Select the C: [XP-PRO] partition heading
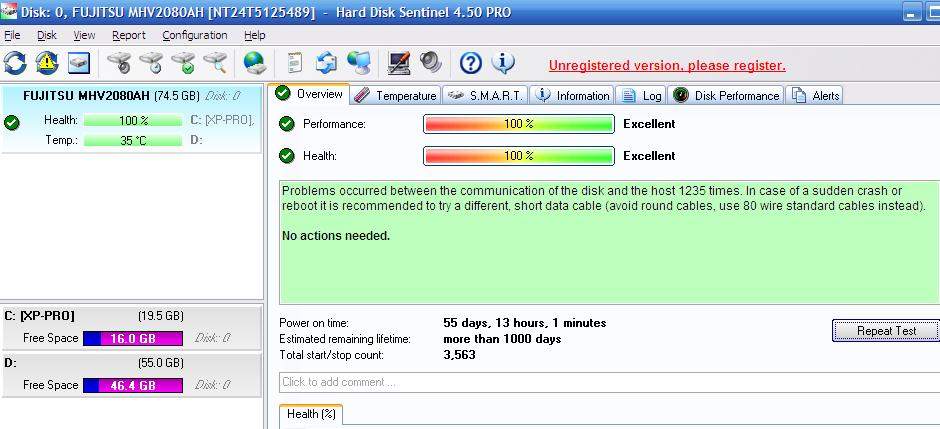The image size is (940, 429). [40, 316]
